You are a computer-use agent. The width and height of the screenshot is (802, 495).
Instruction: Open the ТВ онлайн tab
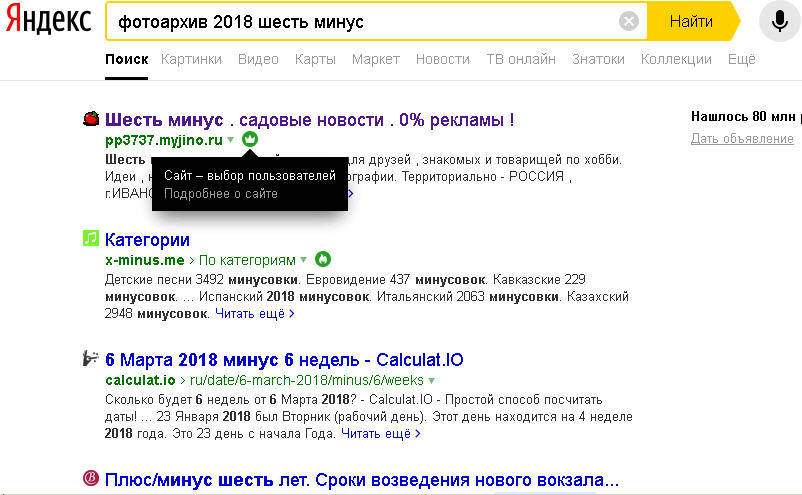(521, 59)
